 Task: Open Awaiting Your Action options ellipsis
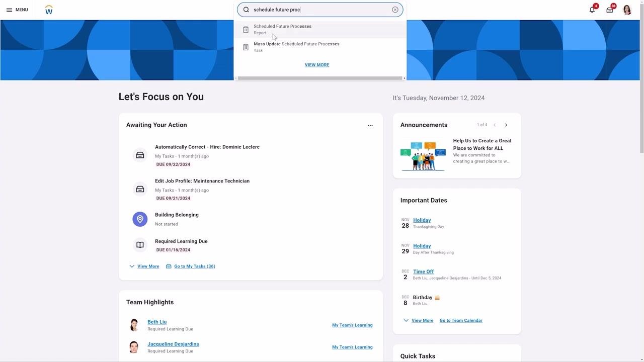(370, 126)
